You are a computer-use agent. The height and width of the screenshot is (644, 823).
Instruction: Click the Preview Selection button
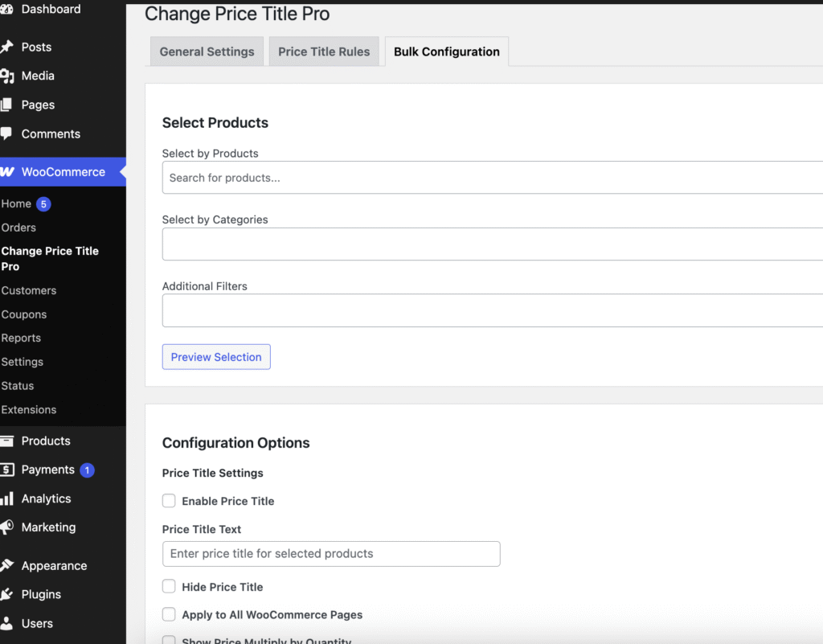(x=216, y=357)
